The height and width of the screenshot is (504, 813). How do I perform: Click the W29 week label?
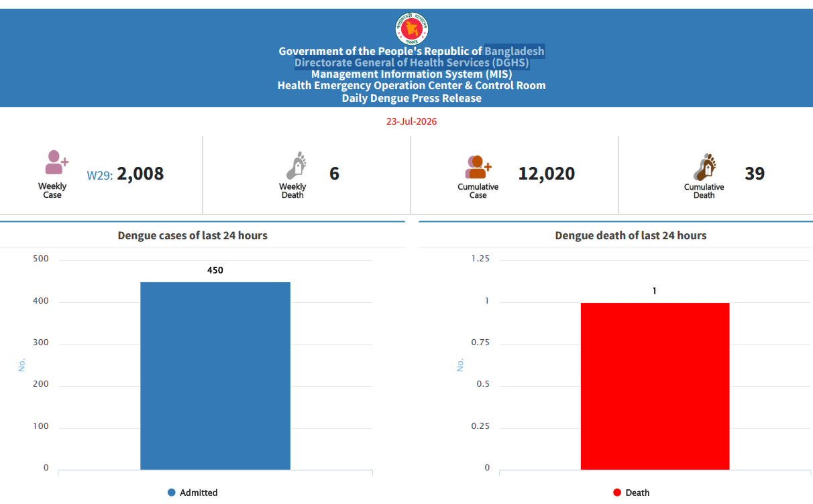pyautogui.click(x=99, y=175)
